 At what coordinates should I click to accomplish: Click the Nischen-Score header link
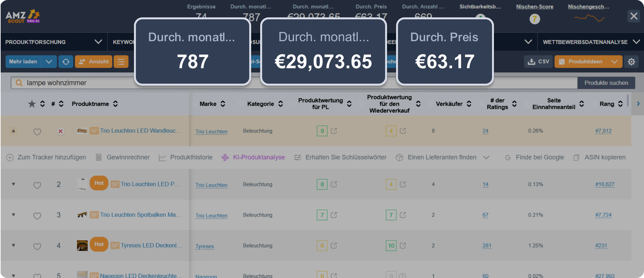pyautogui.click(x=535, y=6)
